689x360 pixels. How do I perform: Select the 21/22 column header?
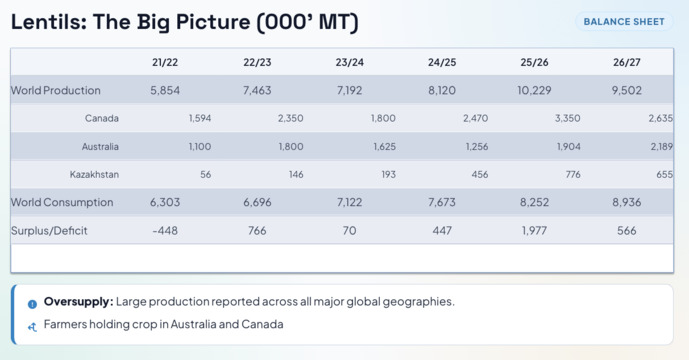coord(165,62)
